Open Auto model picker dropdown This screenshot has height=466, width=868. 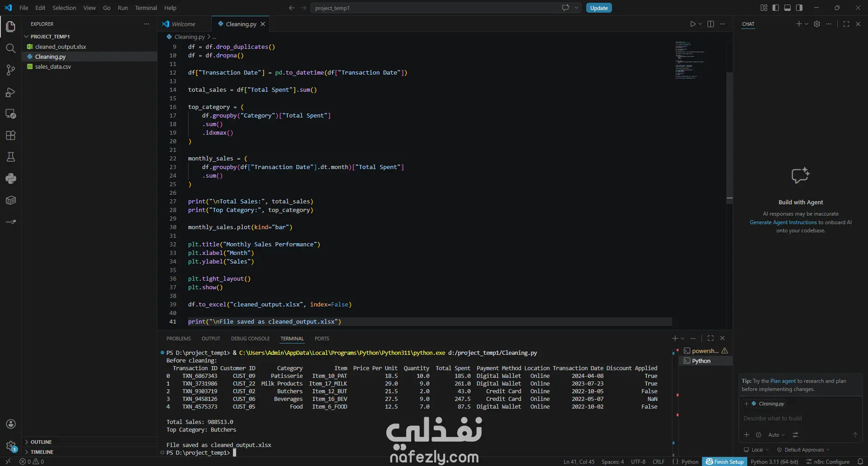tap(776, 435)
